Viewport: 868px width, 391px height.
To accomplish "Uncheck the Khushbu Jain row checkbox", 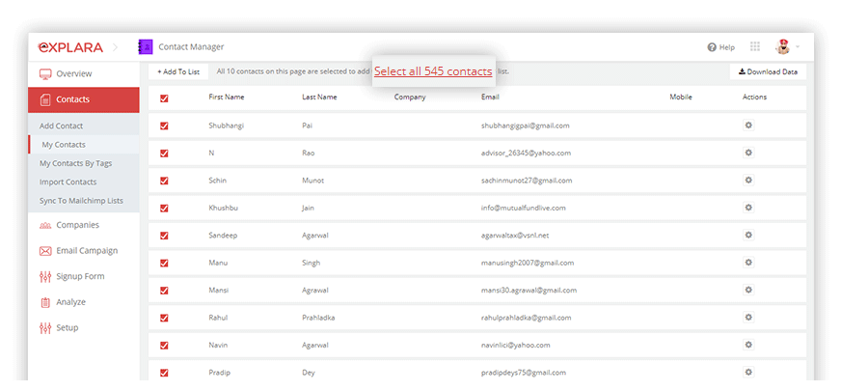I will pyautogui.click(x=164, y=209).
